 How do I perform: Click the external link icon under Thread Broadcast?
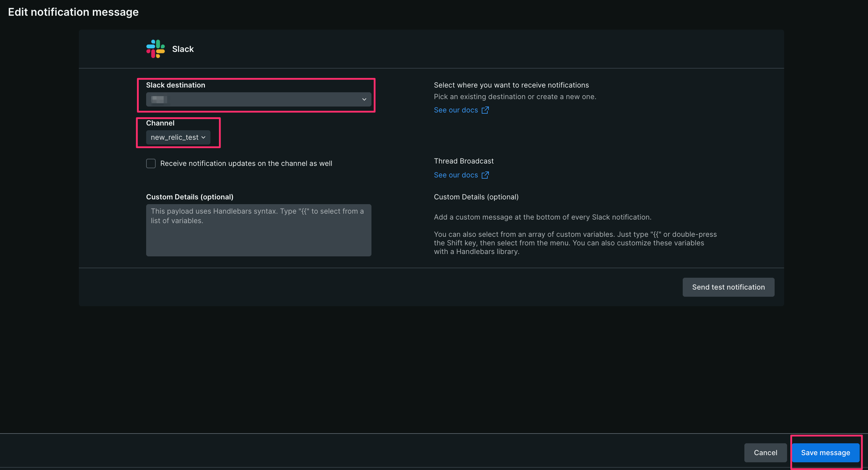(x=485, y=175)
